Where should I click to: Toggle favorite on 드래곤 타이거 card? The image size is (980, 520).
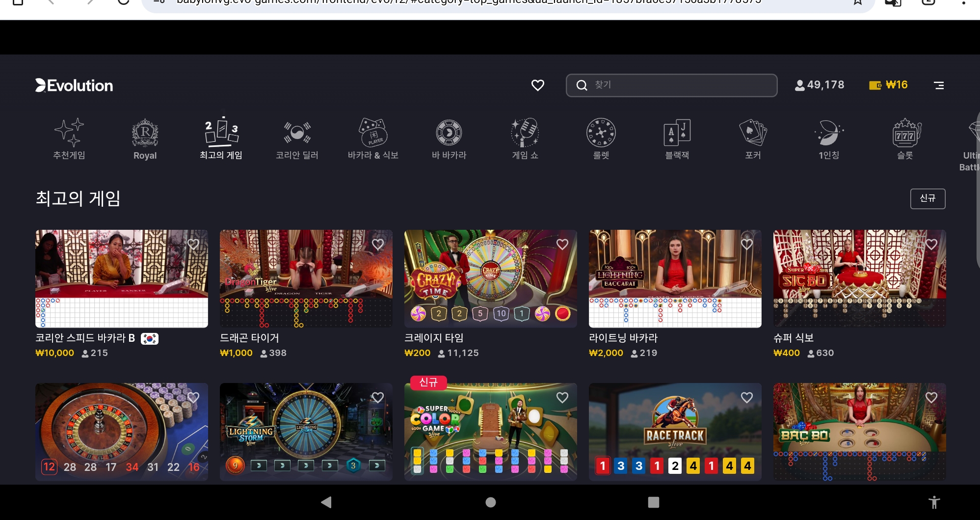378,244
